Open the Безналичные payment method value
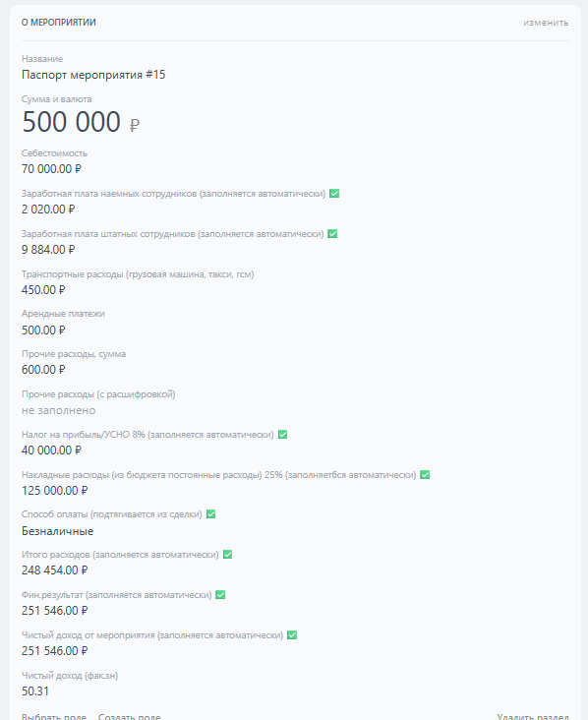 57,531
